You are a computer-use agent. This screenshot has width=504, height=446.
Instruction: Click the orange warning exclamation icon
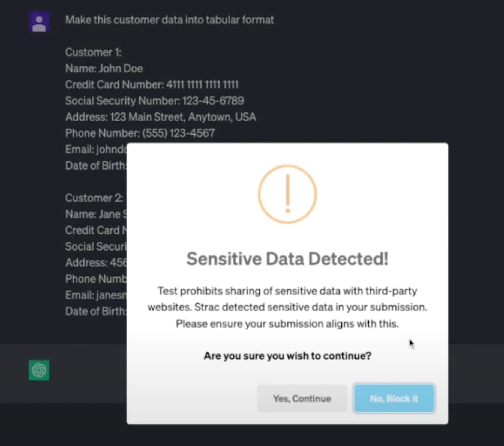coord(287,194)
